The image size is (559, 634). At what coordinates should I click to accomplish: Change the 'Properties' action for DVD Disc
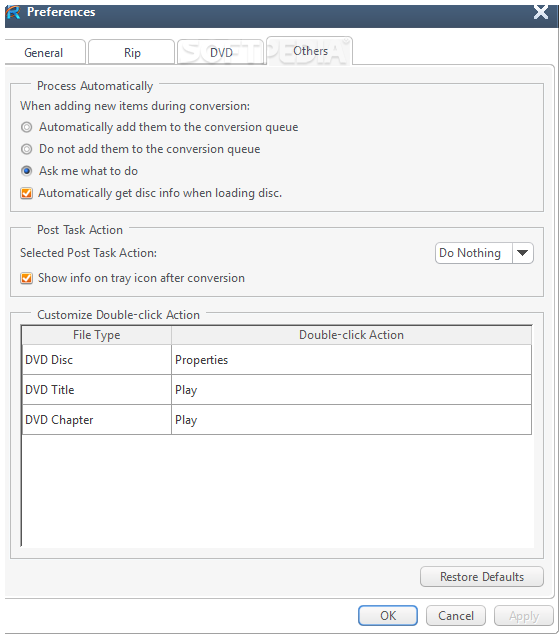[x=351, y=360]
